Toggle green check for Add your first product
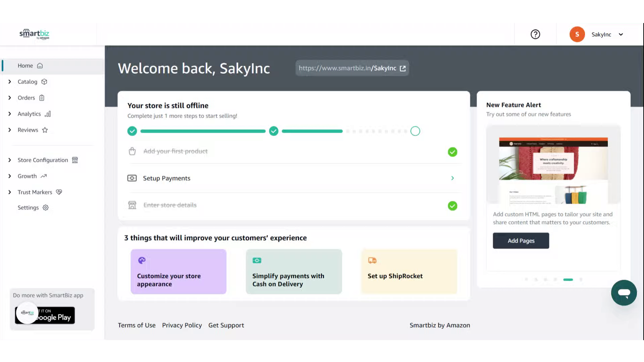Image resolution: width=644 pixels, height=362 pixels. point(452,152)
